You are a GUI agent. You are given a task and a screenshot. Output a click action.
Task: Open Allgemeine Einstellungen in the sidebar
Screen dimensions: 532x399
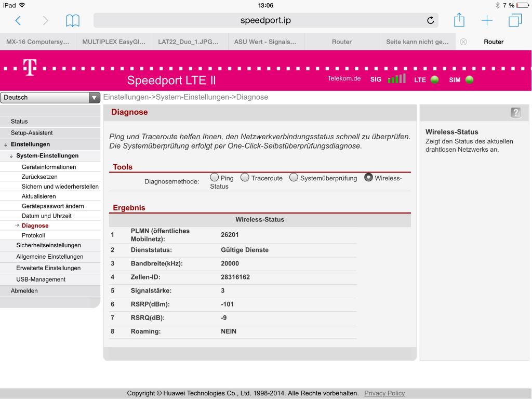pos(50,257)
